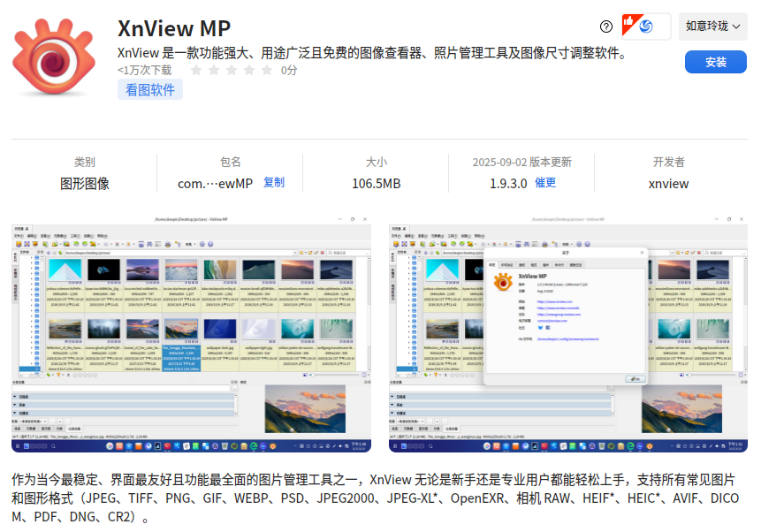Click the blue 安装 install button

pos(715,62)
